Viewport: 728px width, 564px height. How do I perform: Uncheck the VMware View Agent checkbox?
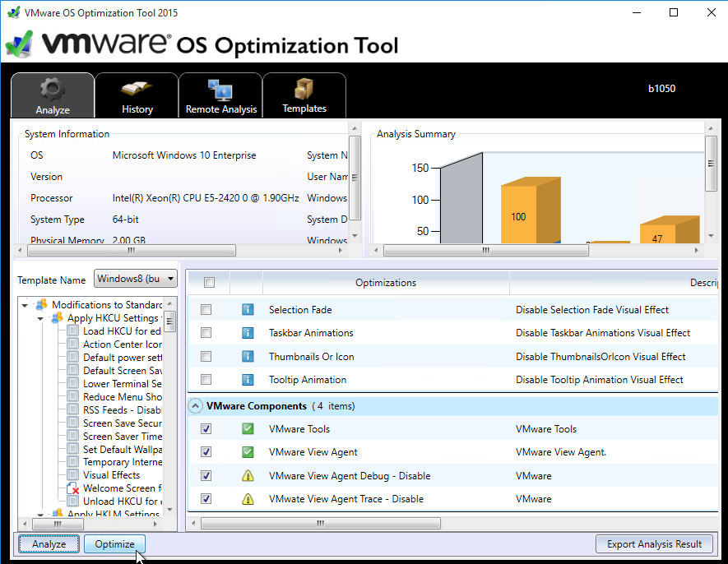206,452
